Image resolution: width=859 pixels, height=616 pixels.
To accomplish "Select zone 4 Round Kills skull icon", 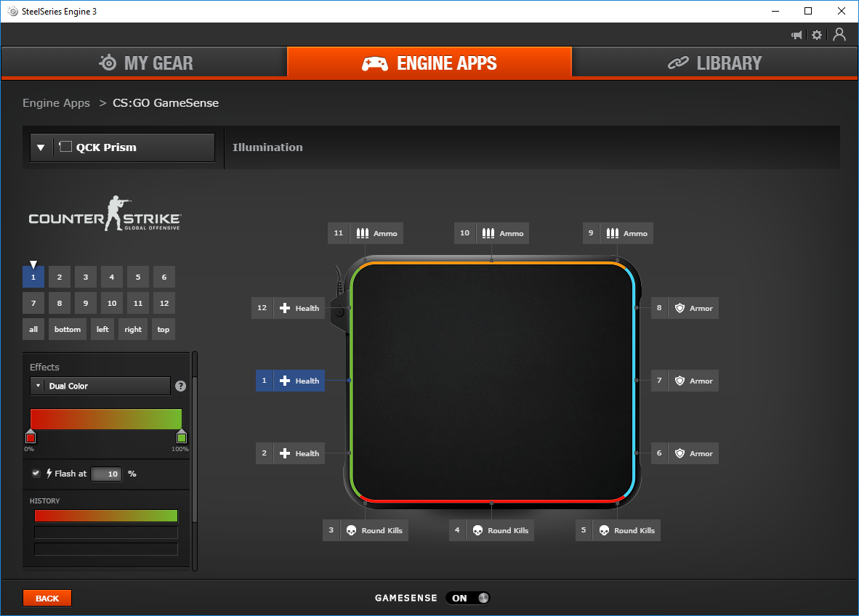I will tap(477, 530).
